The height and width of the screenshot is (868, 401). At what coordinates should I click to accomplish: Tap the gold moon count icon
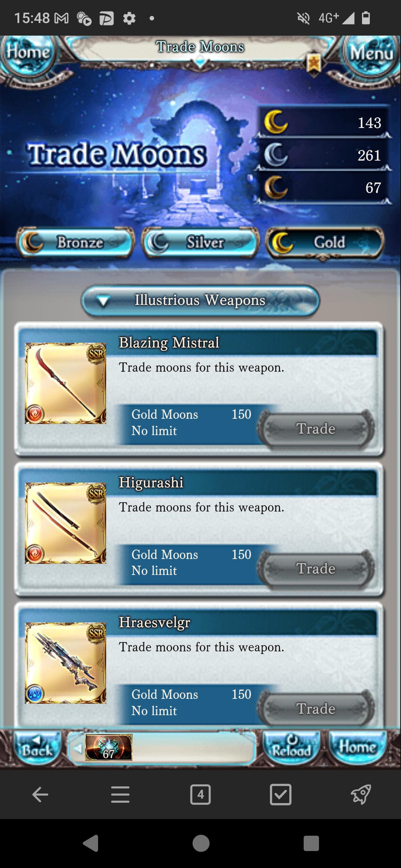tap(276, 122)
